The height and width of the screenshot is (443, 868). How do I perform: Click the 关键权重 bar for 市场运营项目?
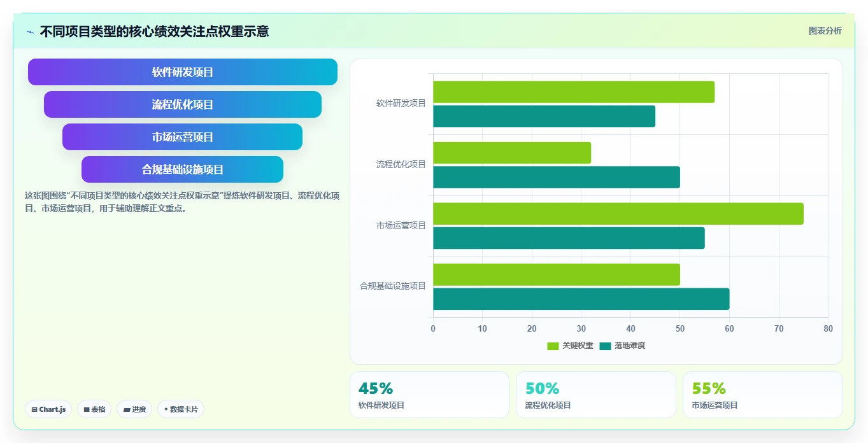(618, 214)
